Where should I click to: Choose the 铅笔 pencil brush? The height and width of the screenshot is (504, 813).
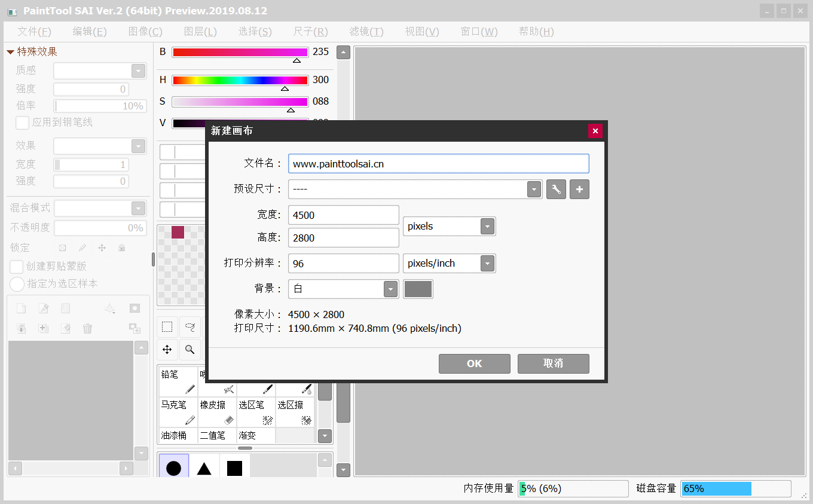click(x=178, y=381)
